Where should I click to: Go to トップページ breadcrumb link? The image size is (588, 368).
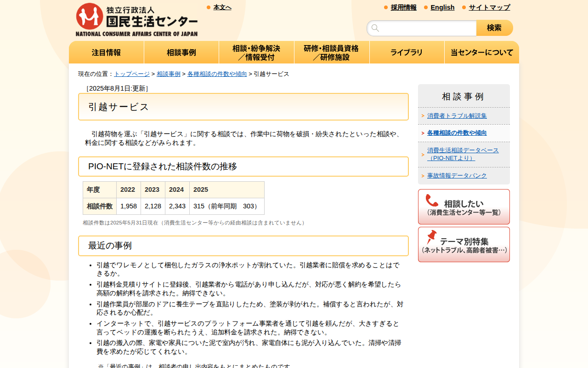132,74
